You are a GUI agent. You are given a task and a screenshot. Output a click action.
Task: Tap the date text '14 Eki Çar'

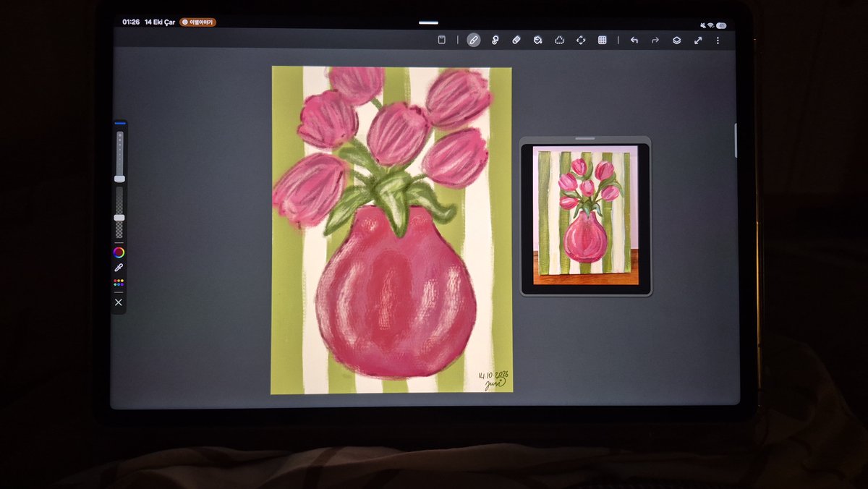(160, 22)
